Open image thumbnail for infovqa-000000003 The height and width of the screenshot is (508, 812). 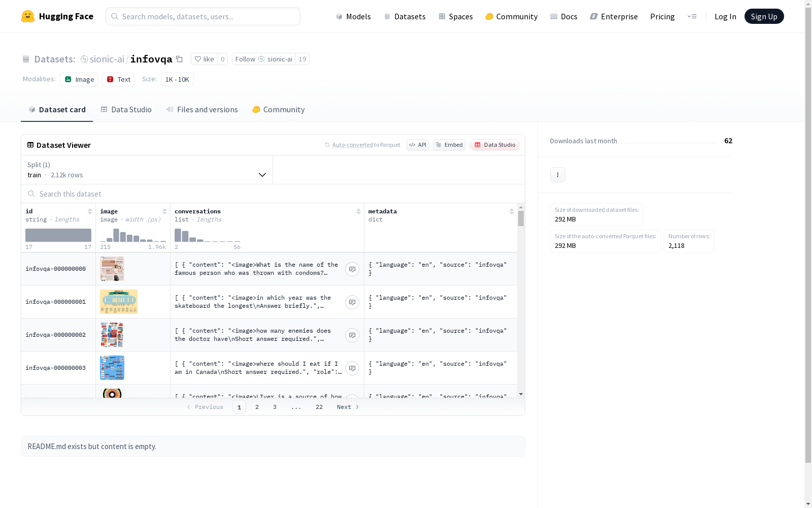[112, 368]
